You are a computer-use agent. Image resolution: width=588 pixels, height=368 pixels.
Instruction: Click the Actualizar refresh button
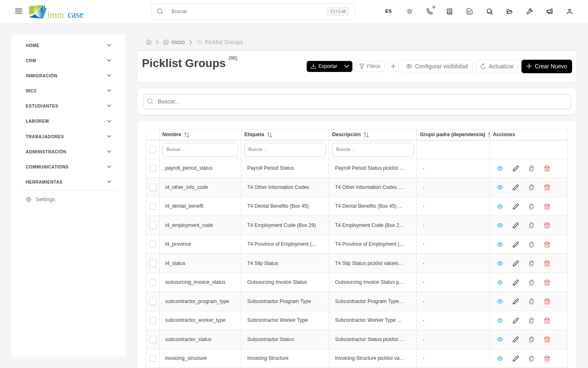497,66
